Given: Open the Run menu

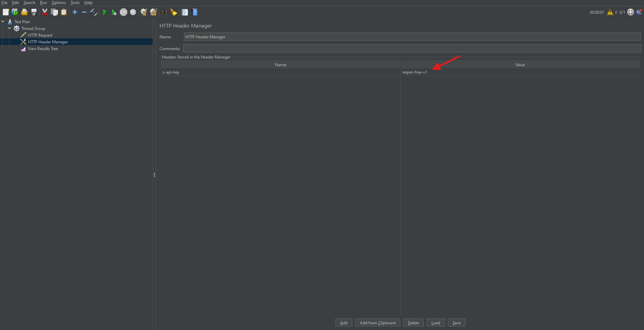Looking at the screenshot, I should tap(43, 3).
